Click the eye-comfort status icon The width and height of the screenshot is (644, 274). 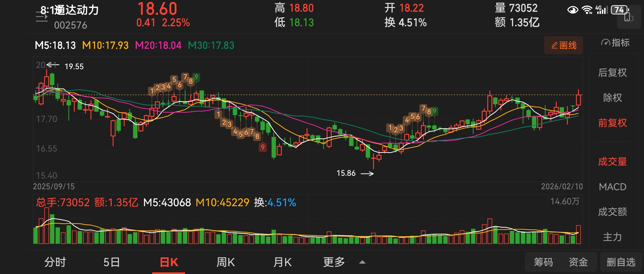click(x=572, y=10)
